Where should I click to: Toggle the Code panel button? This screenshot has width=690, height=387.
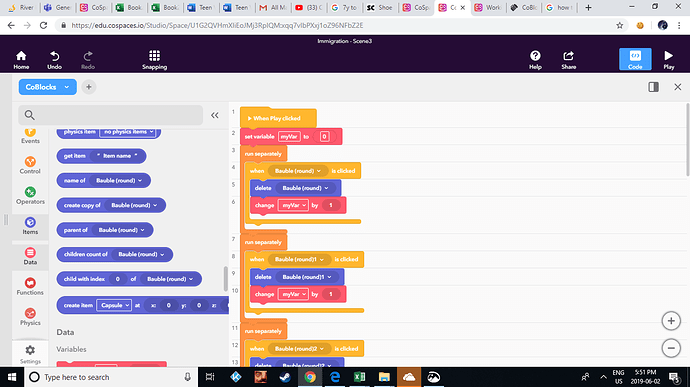[635, 59]
